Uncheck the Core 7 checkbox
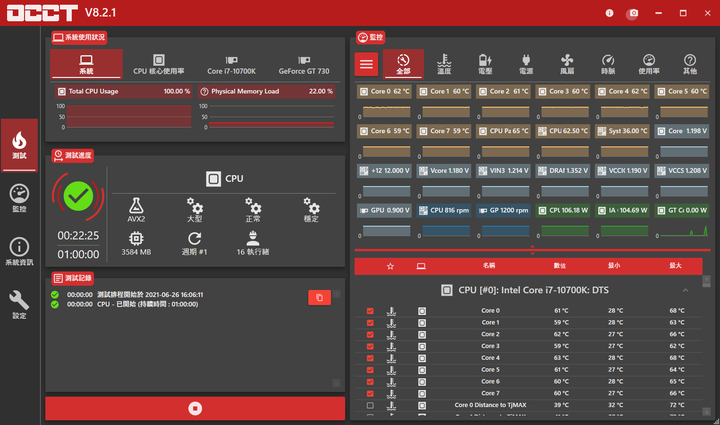This screenshot has width=720, height=425. pyautogui.click(x=370, y=393)
